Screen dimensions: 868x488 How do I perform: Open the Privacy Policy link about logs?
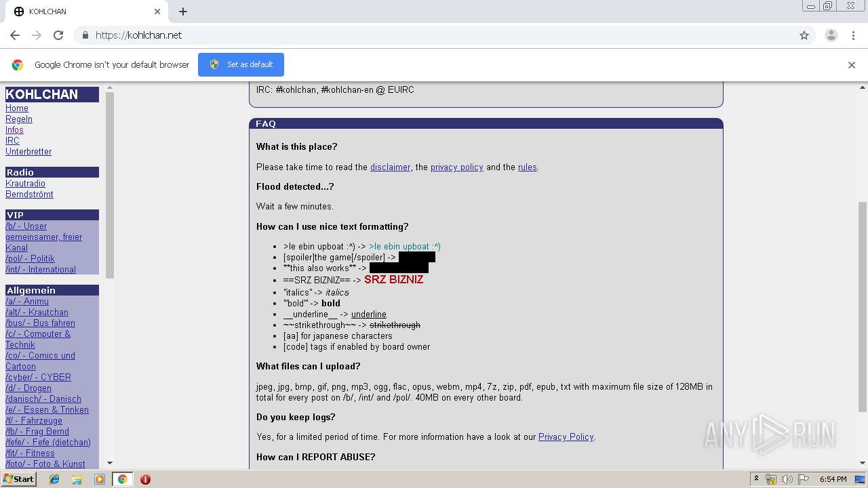click(x=566, y=437)
